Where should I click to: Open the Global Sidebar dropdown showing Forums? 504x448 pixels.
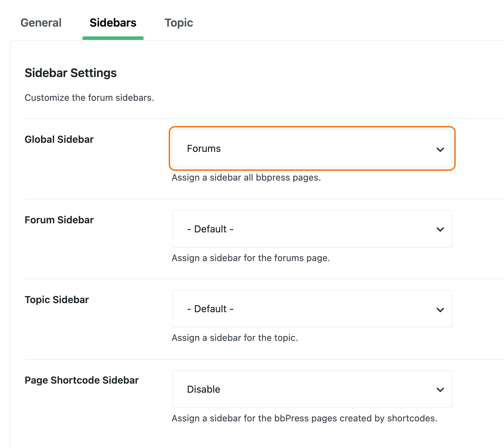(312, 149)
